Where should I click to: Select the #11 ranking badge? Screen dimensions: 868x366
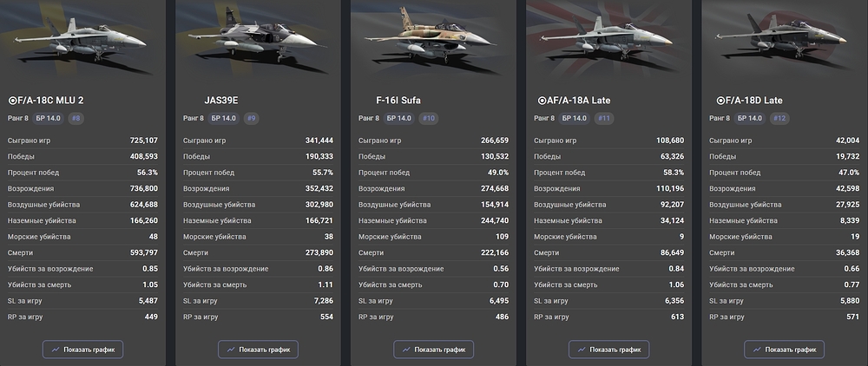(x=604, y=118)
